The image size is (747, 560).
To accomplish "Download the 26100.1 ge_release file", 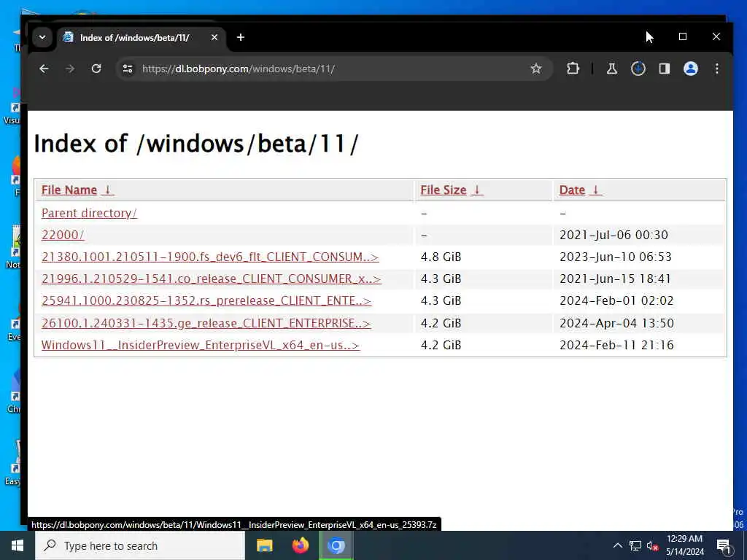I will pos(206,323).
